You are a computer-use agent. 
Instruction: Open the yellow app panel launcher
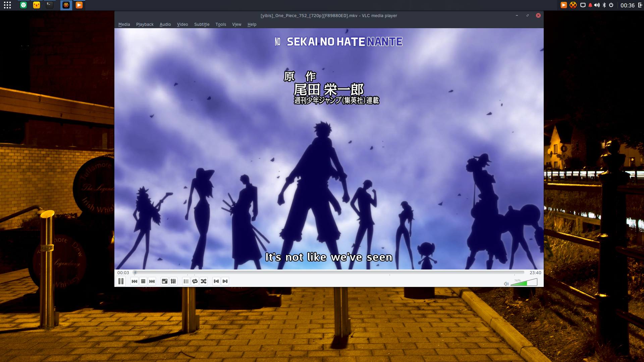[x=37, y=5]
